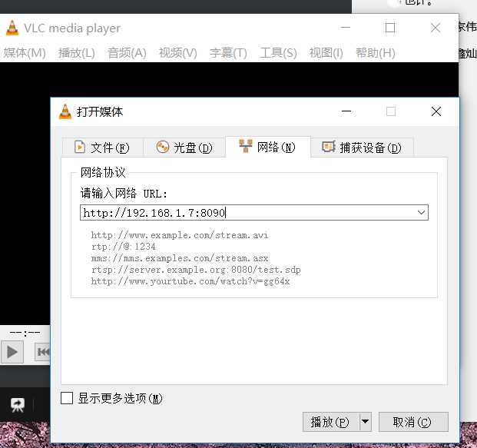Click the example text http://www.example.com/stream.avi
Screen dimensions: 477x448
click(180, 235)
